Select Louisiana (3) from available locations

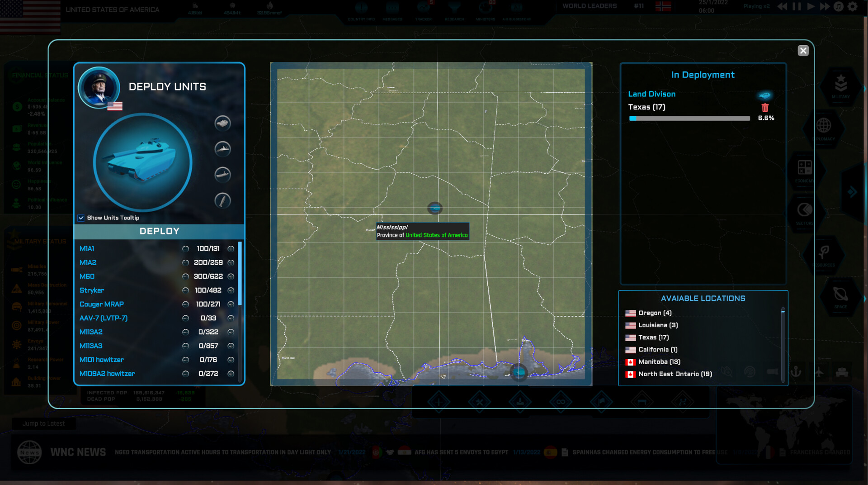pyautogui.click(x=658, y=325)
